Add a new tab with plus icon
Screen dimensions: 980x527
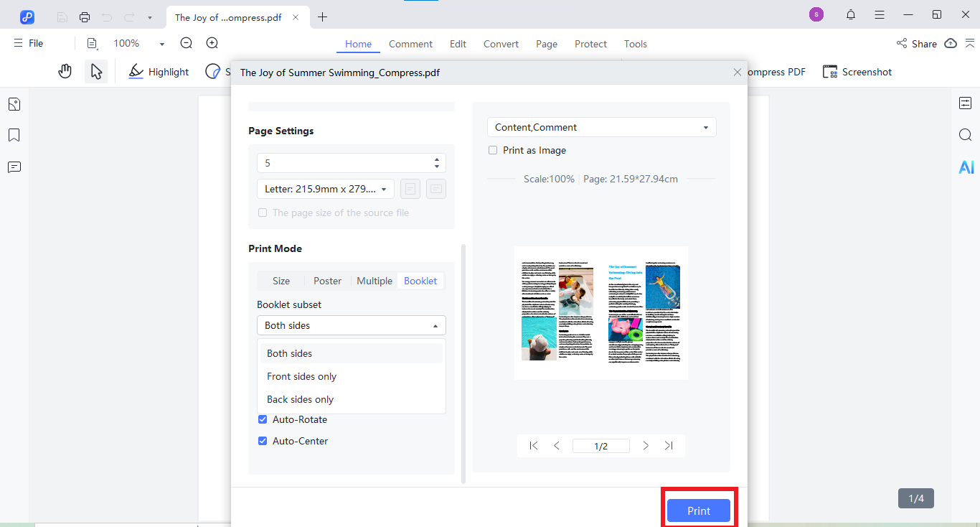click(x=323, y=17)
